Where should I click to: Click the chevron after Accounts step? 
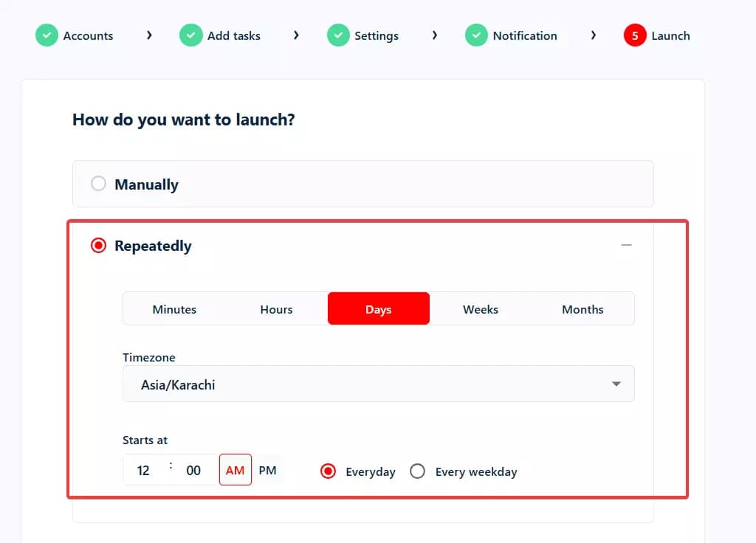point(149,35)
